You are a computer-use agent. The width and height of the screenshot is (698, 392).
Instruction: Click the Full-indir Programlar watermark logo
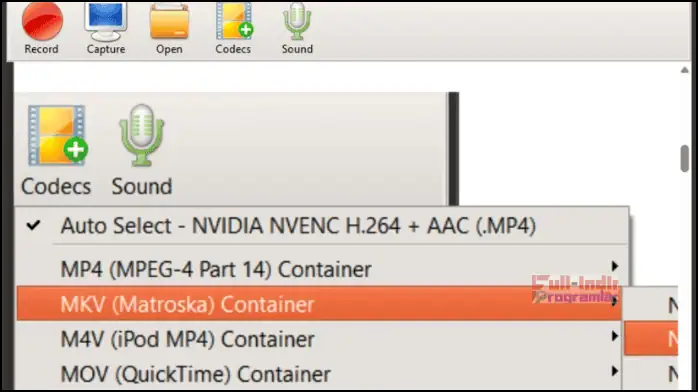click(x=575, y=290)
